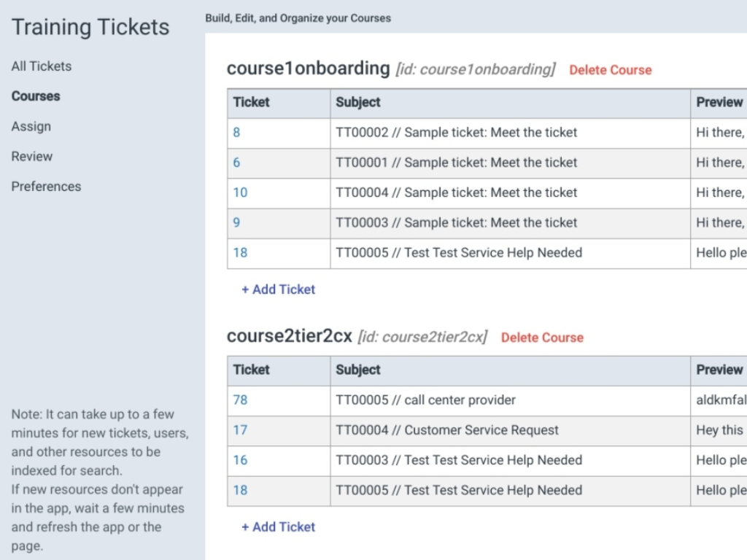The image size is (747, 560).
Task: Open ticket 8 in course1onboarding
Action: click(x=235, y=132)
